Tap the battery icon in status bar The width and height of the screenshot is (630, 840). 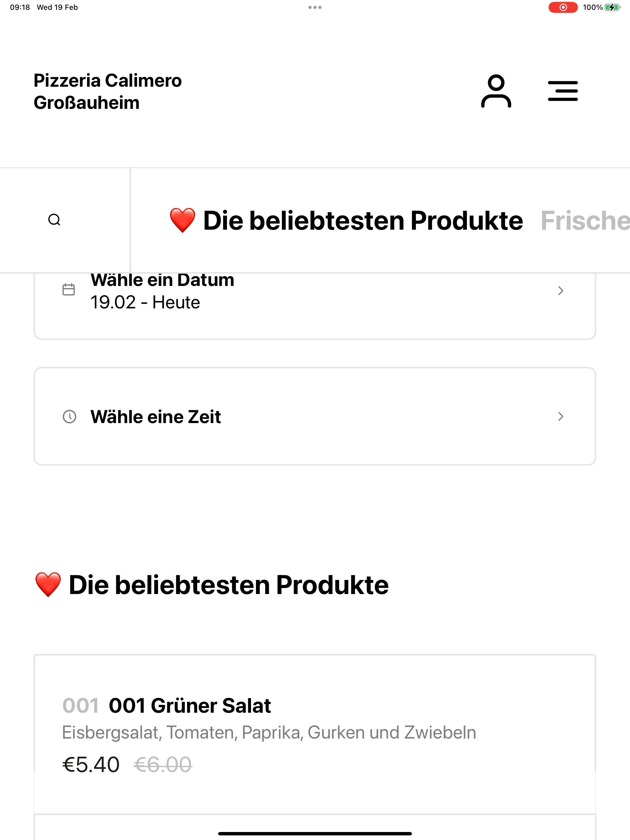[612, 7]
